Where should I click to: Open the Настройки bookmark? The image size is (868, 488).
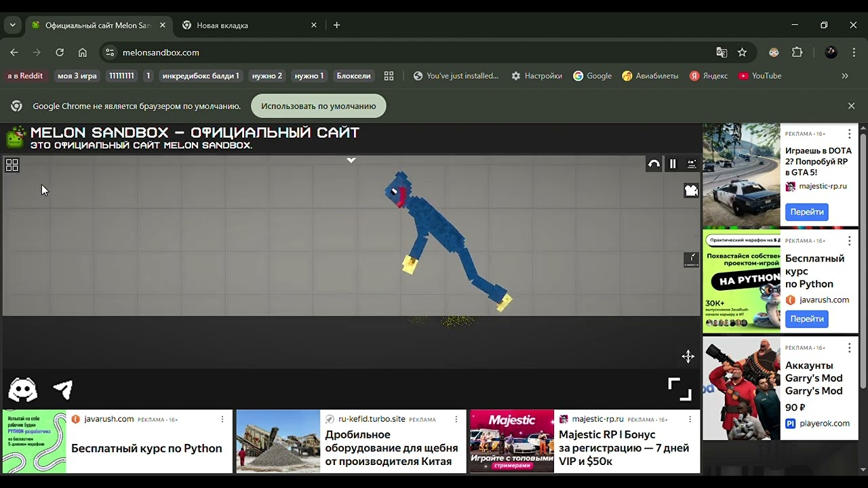[536, 76]
